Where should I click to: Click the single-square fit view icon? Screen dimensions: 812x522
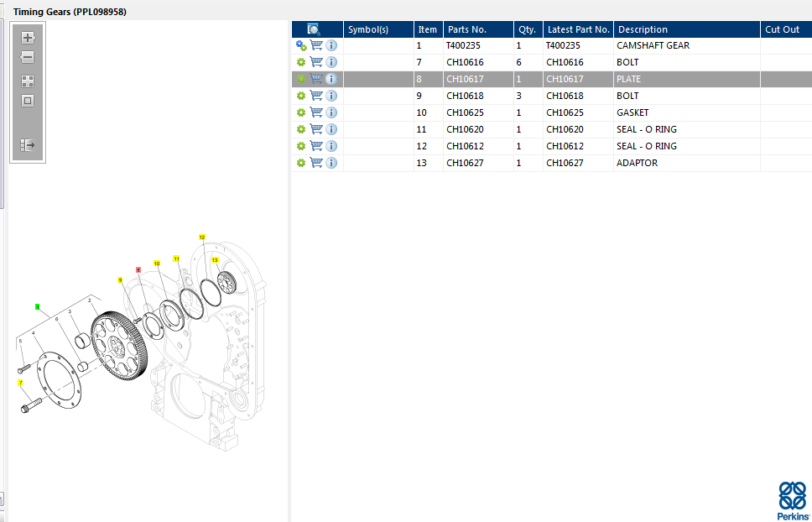27,101
